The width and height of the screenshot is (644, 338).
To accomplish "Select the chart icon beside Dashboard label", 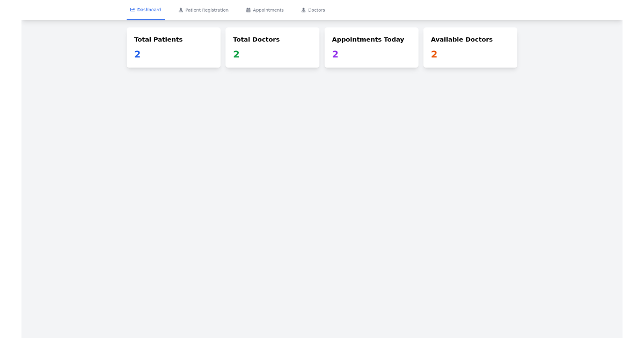I will 132,9.
